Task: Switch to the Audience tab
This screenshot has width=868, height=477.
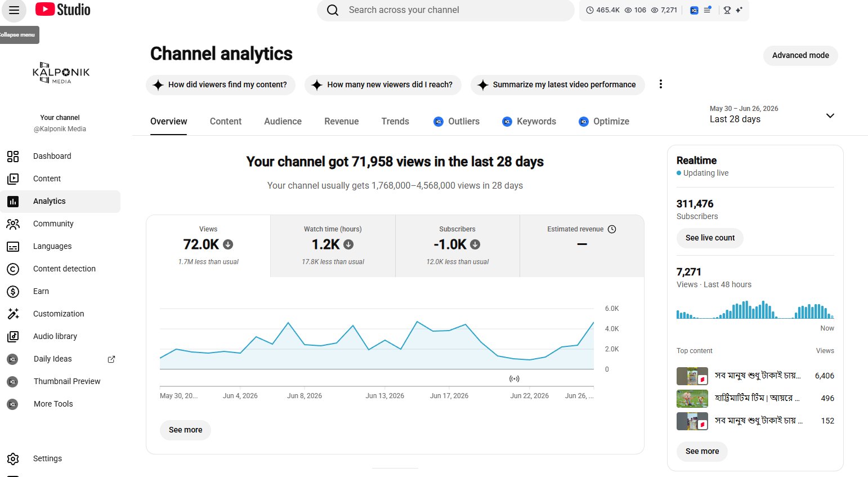Action: pos(283,121)
